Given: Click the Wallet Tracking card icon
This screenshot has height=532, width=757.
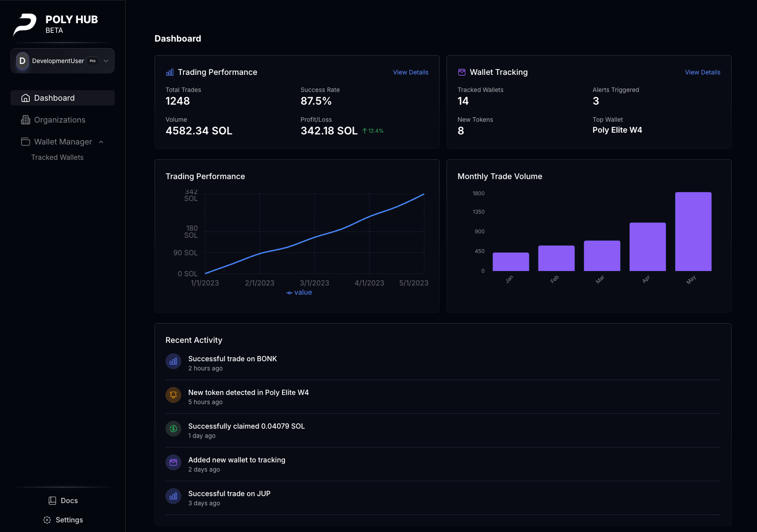Looking at the screenshot, I should click(461, 72).
